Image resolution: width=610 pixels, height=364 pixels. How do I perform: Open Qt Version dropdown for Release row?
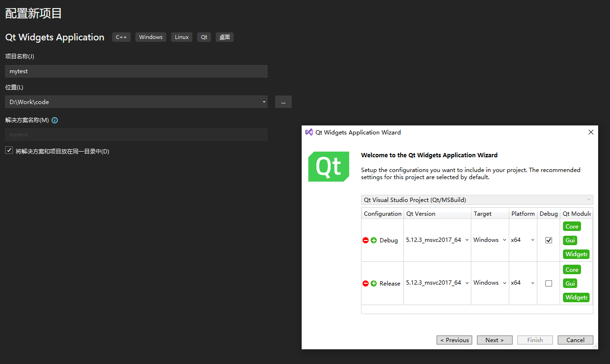pyautogui.click(x=437, y=283)
